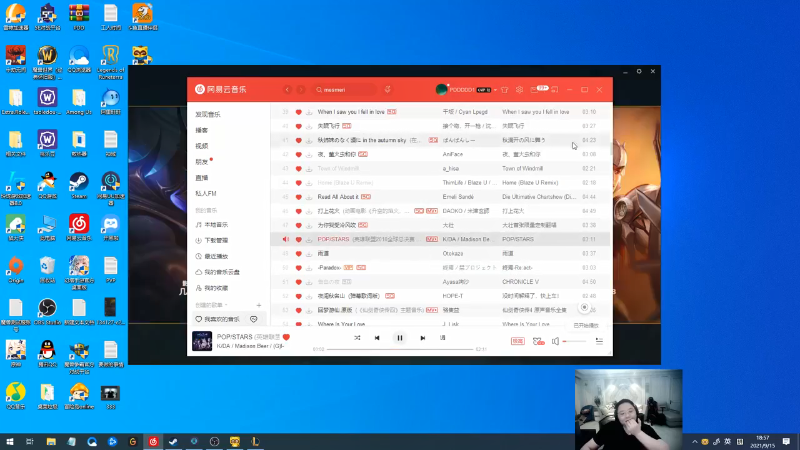Toggle the heart on "Home (Blaze U Remix)"
Image resolution: width=800 pixels, height=450 pixels.
pyautogui.click(x=298, y=183)
